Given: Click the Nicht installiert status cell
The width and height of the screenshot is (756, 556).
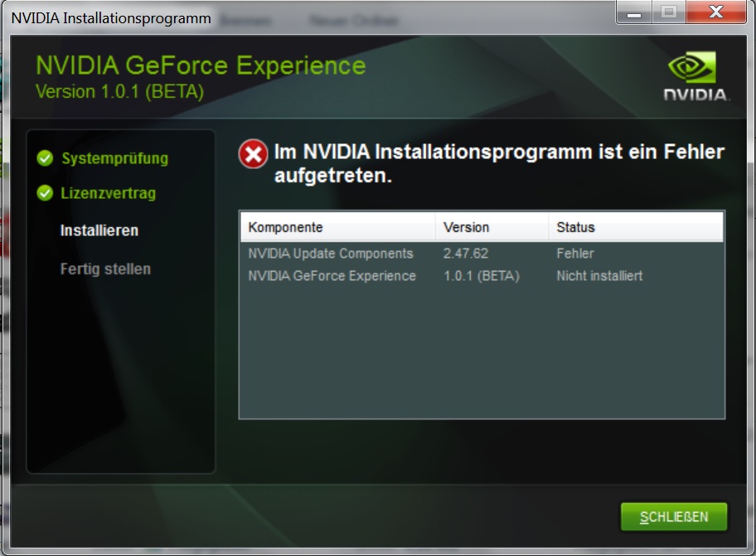Looking at the screenshot, I should coord(599,276).
